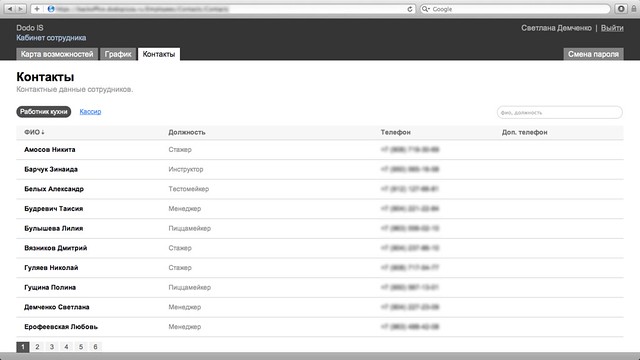Select the row Гущина Полина
This screenshot has width=640, height=360.
[320, 287]
